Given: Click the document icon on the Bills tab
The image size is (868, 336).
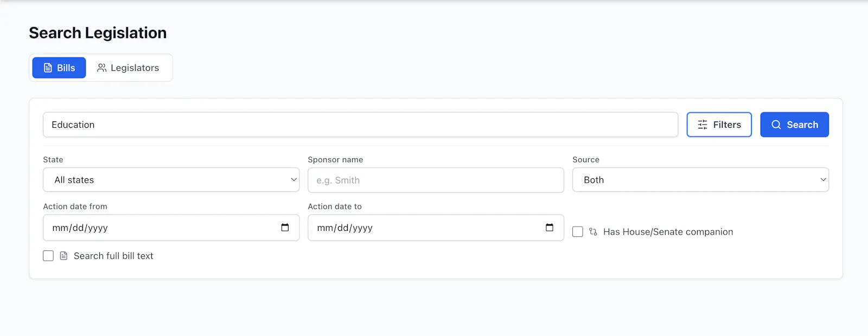Looking at the screenshot, I should tap(48, 68).
